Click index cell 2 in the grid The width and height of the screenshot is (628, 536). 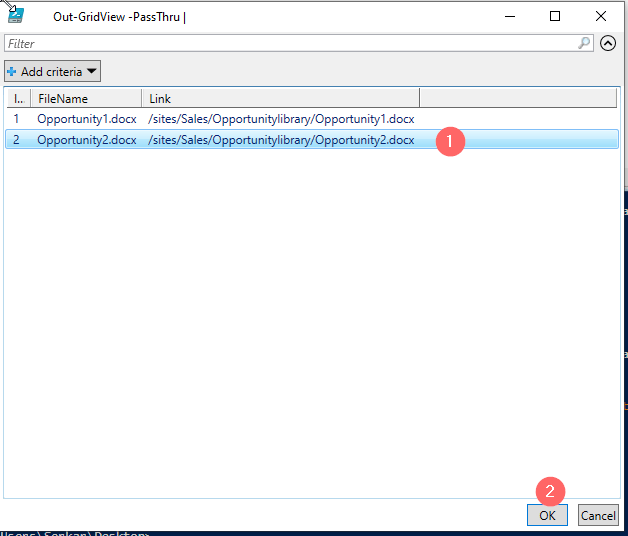16,140
